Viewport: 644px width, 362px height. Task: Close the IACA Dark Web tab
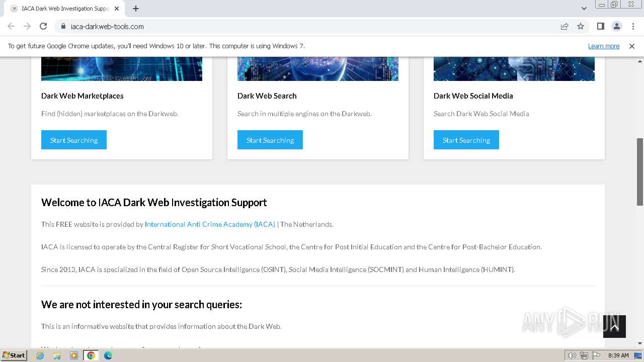point(117,9)
